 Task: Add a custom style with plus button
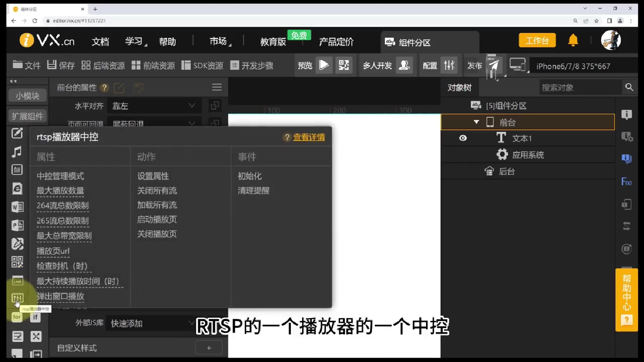[209, 348]
